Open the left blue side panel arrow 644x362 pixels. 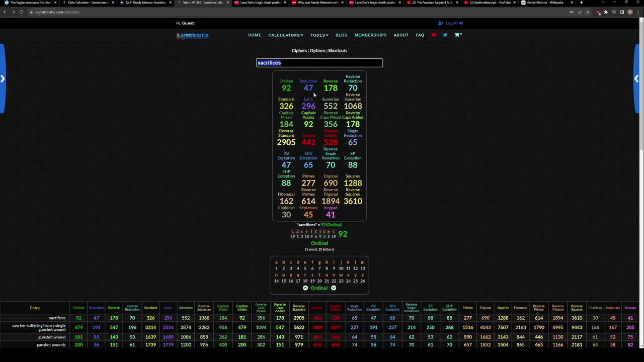click(3, 78)
